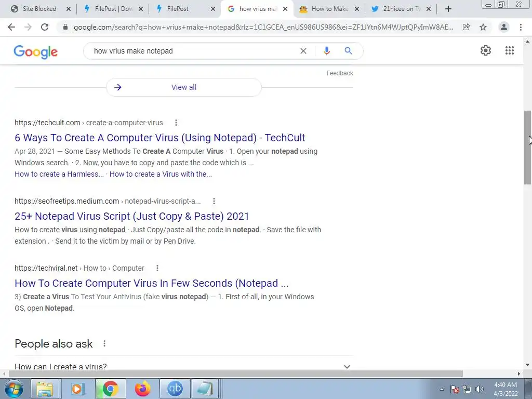Show hidden tray icons arrow
This screenshot has height=399, width=532.
442,389
